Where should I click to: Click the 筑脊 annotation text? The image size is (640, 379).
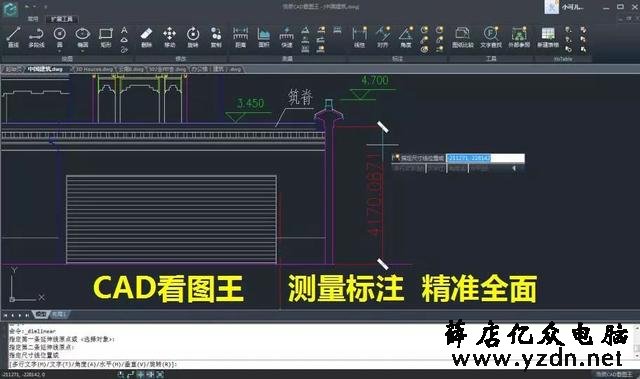click(x=300, y=97)
